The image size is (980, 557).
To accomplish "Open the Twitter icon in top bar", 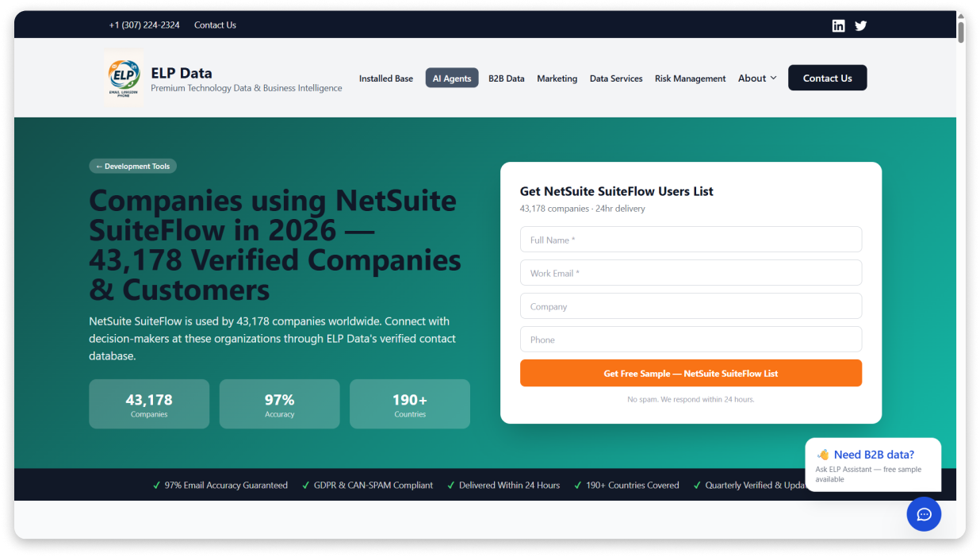I will coord(861,25).
